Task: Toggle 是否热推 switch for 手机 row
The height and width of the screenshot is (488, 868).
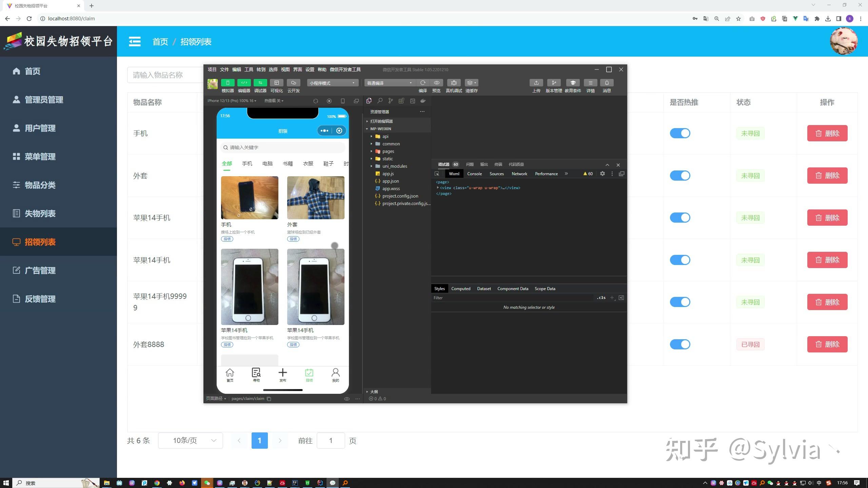Action: 680,133
